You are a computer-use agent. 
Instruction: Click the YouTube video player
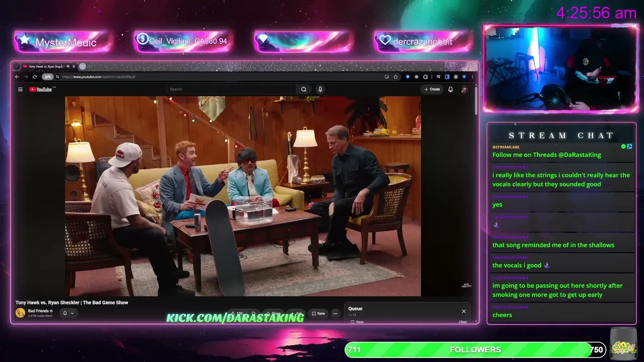pyautogui.click(x=243, y=196)
